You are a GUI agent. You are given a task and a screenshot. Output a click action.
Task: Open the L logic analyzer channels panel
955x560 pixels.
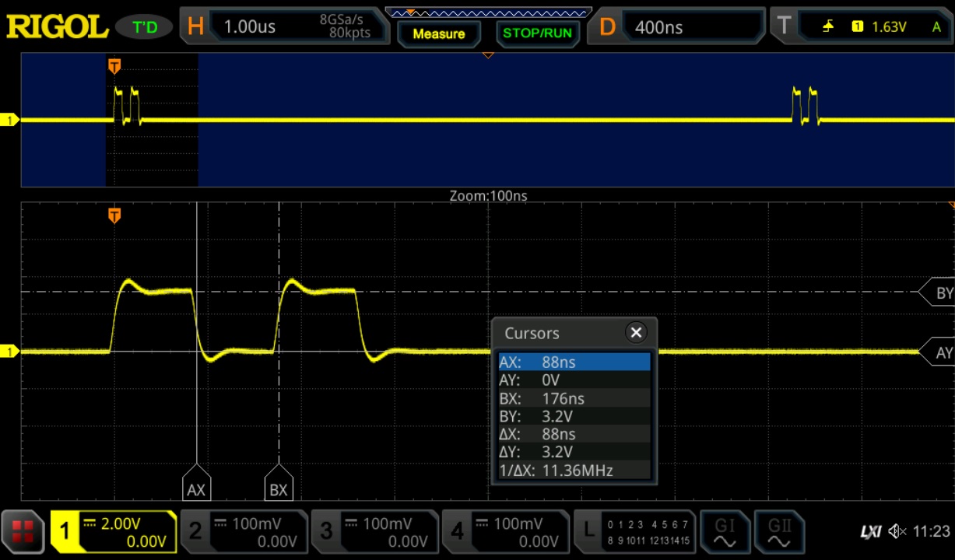click(x=634, y=531)
